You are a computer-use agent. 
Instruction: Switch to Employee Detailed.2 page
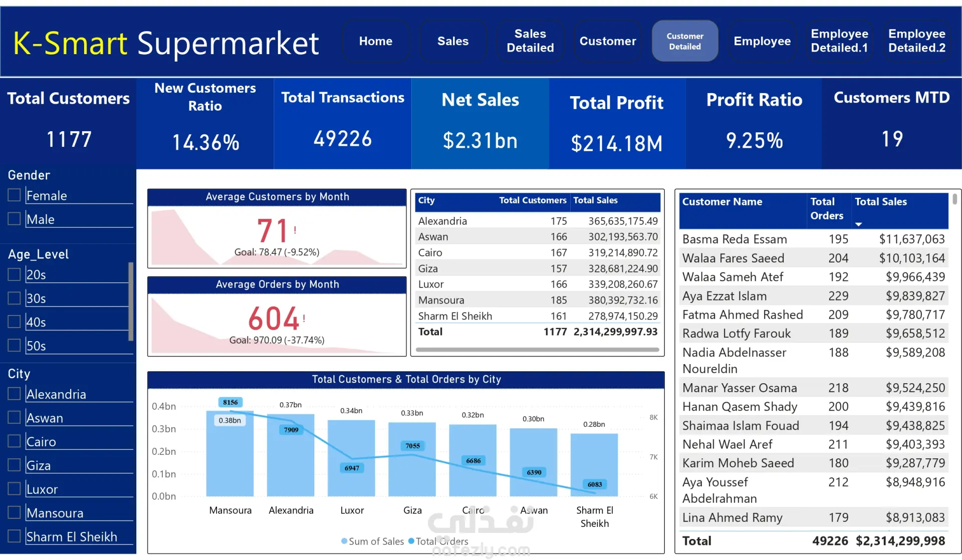pyautogui.click(x=916, y=41)
